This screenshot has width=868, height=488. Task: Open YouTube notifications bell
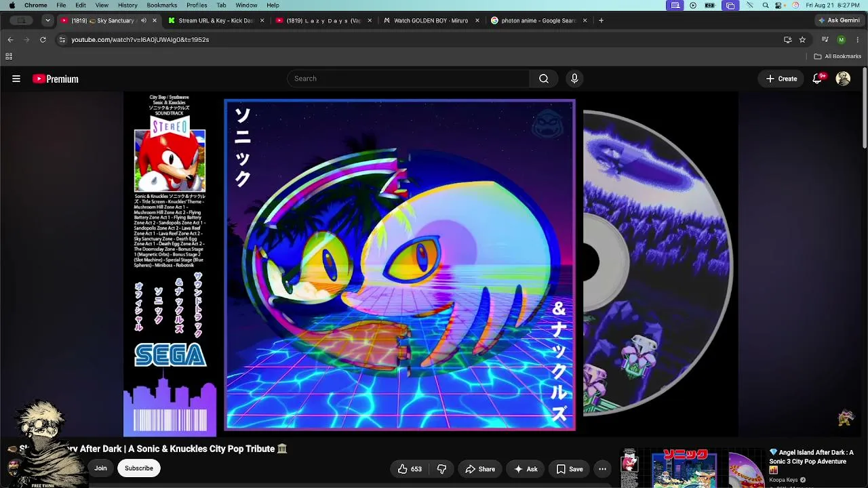pos(818,79)
